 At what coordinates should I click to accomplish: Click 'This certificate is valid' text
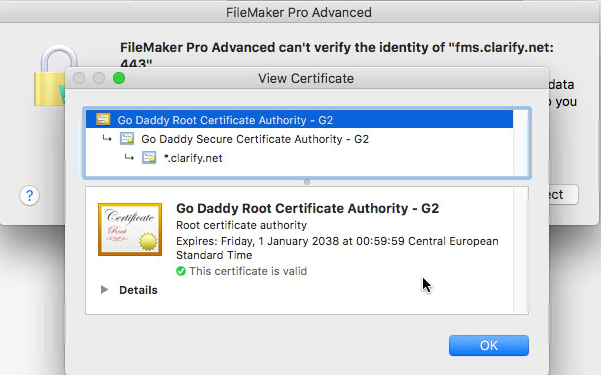coord(248,271)
